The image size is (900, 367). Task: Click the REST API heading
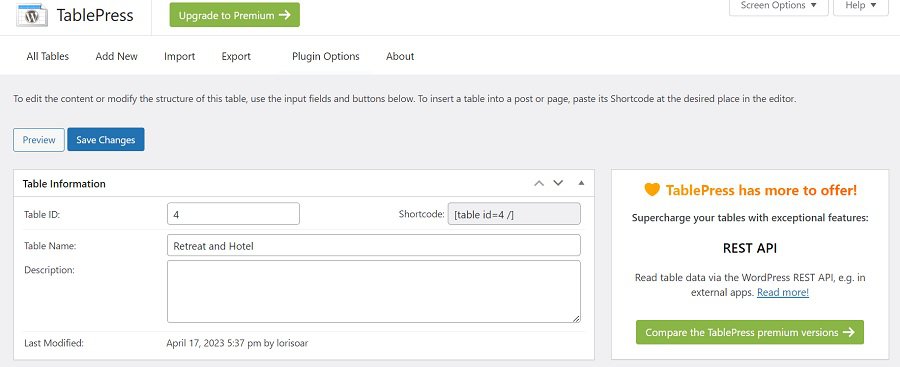pos(750,248)
